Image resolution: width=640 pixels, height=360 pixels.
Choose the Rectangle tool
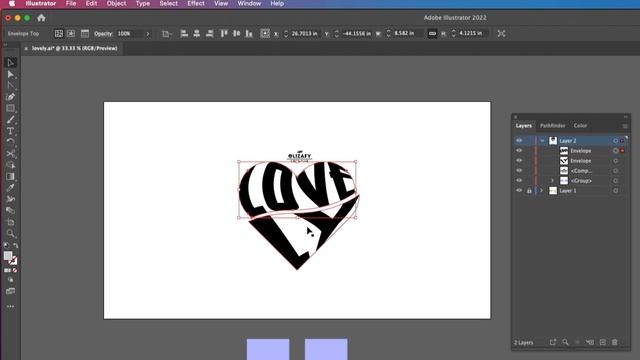pos(11,108)
